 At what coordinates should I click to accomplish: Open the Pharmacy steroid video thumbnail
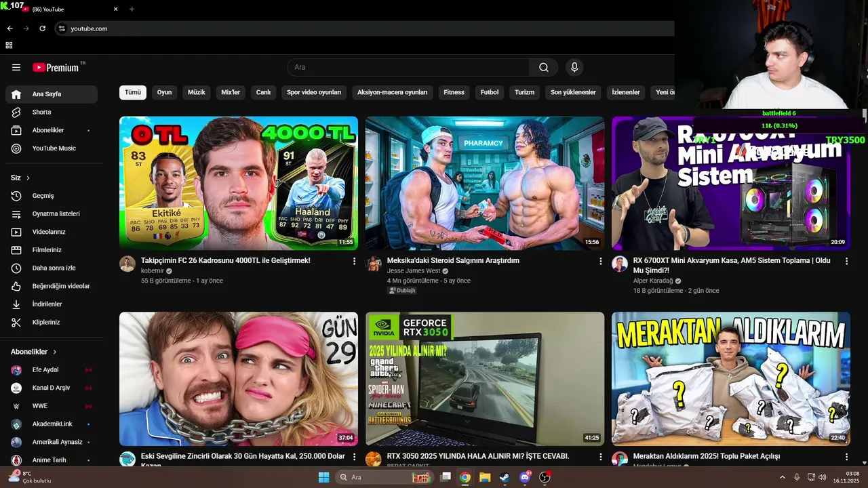[x=485, y=183]
